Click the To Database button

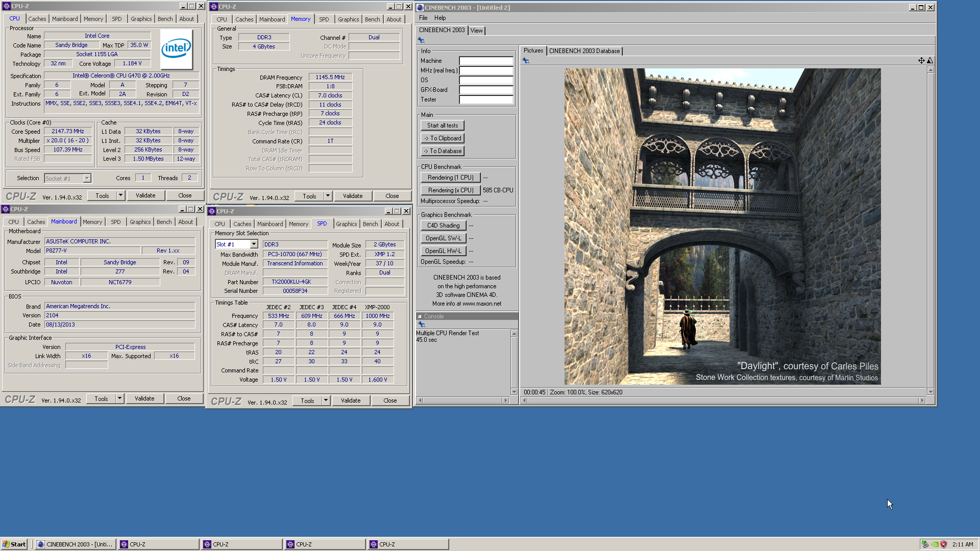[x=443, y=151]
